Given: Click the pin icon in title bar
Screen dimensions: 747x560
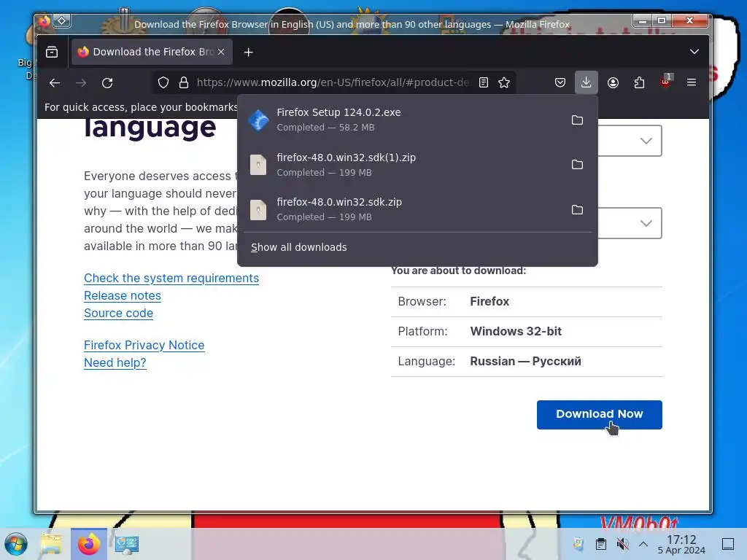Looking at the screenshot, I should (62, 21).
